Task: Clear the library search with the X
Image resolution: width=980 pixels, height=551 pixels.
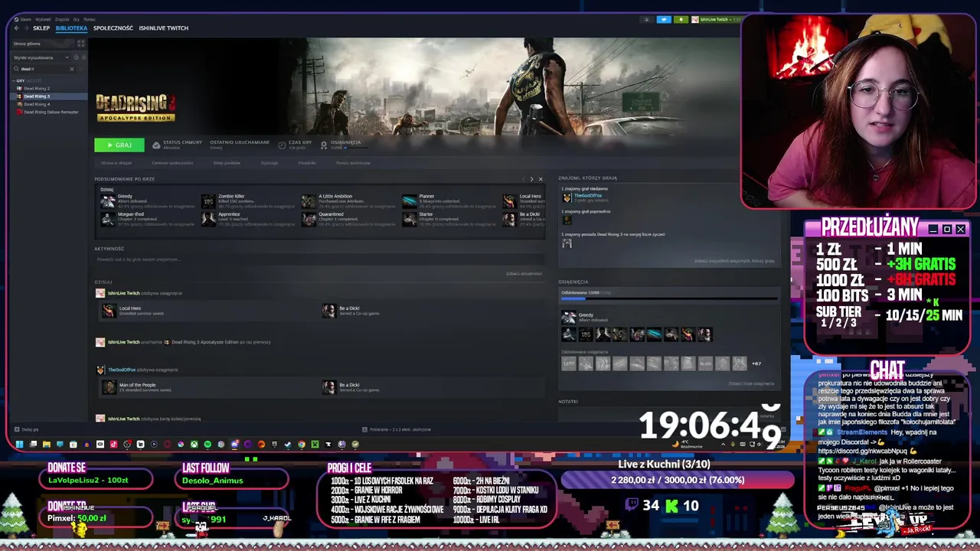Action: click(x=72, y=69)
